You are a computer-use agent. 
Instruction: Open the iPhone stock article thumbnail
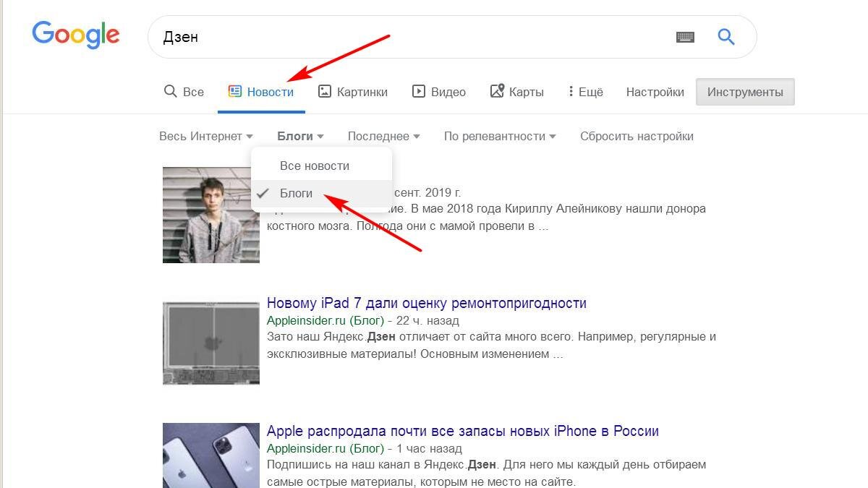pos(211,455)
